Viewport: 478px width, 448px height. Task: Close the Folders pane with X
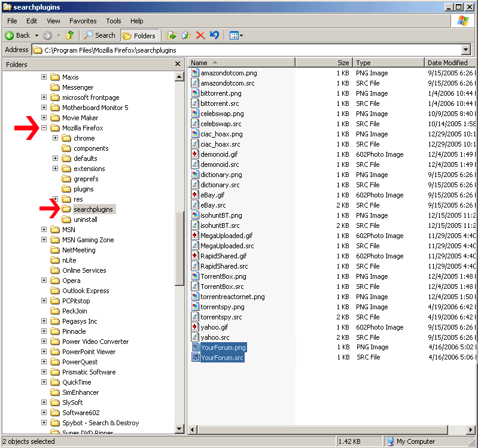tap(178, 63)
